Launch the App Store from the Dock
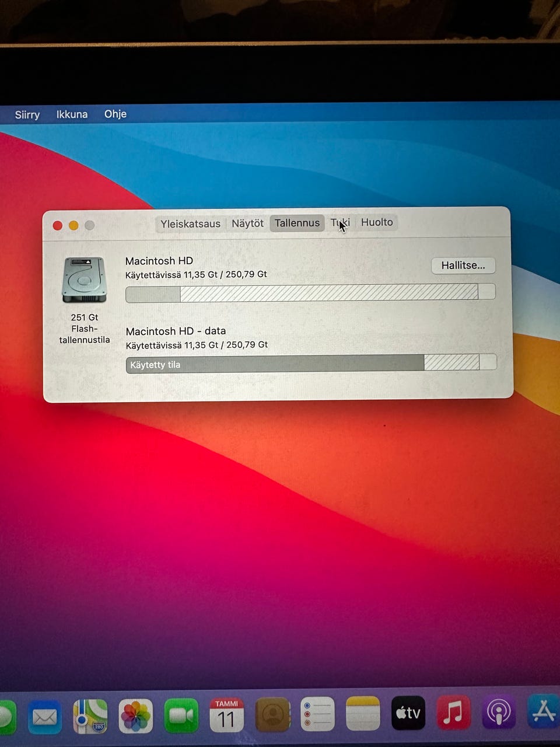Image resolution: width=560 pixels, height=747 pixels. click(x=544, y=711)
